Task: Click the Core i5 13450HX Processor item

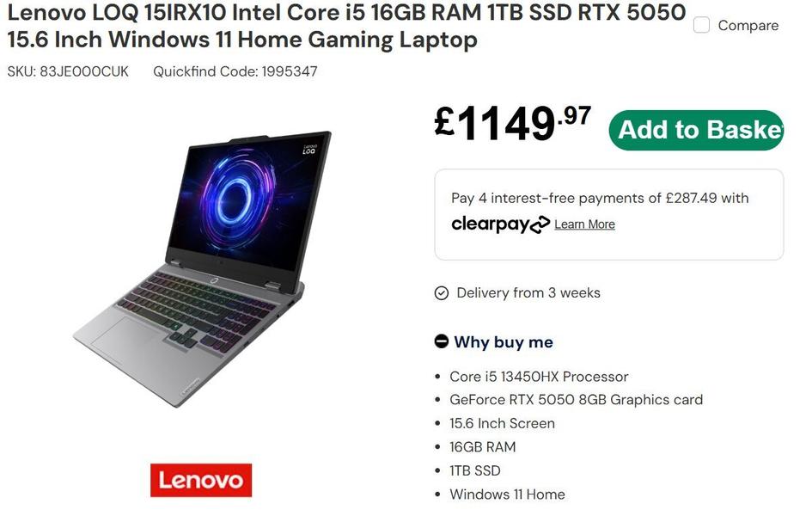Action: [x=539, y=377]
